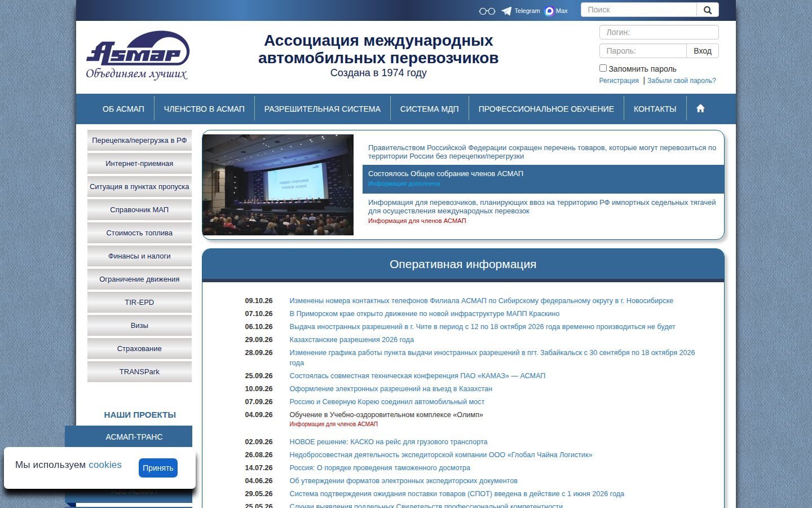Open news about МАПП Краскино traffic
Image resolution: width=812 pixels, height=508 pixels.
(x=424, y=314)
